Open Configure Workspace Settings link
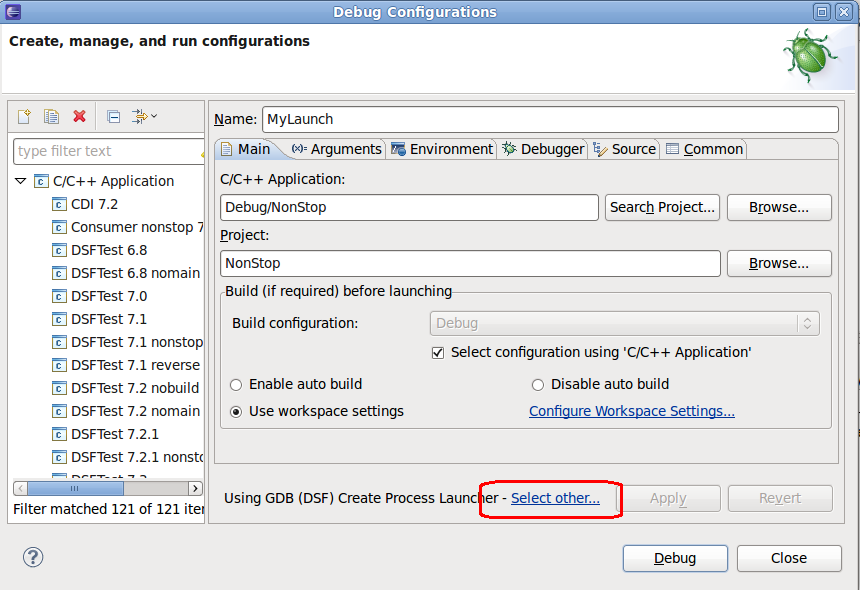 click(x=632, y=411)
